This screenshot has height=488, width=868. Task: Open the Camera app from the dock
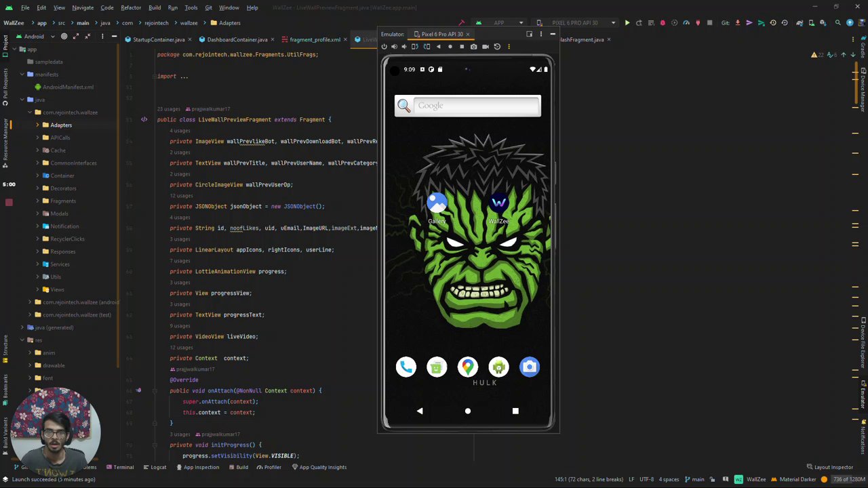(x=530, y=367)
